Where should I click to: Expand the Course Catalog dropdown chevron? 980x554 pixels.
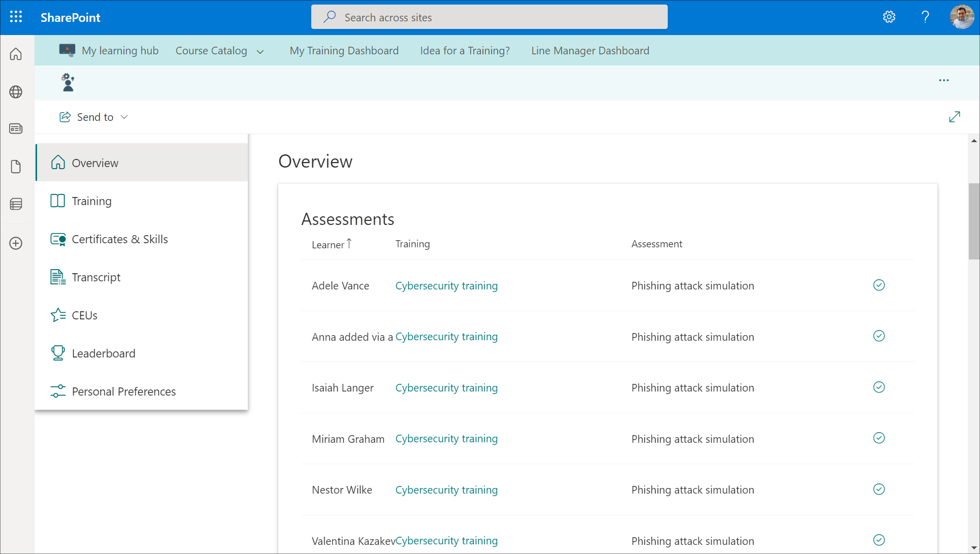pos(260,51)
